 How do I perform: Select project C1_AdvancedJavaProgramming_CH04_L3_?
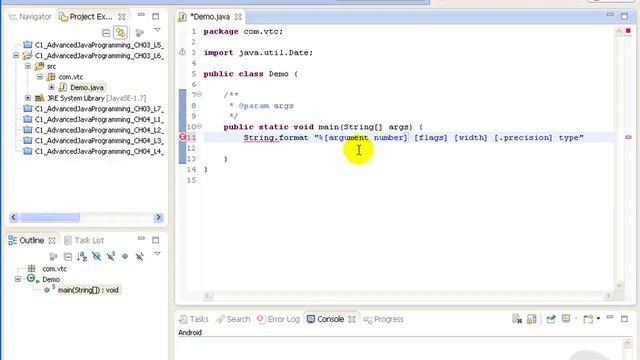coord(99,140)
